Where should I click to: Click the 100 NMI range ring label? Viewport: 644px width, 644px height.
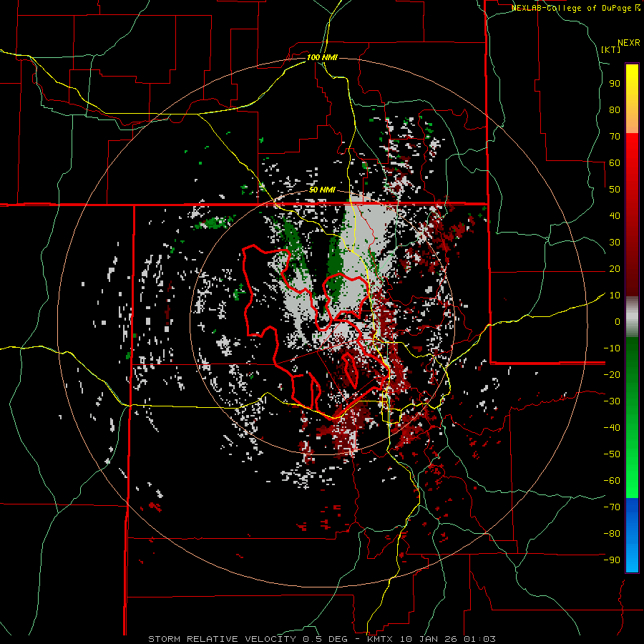click(322, 57)
